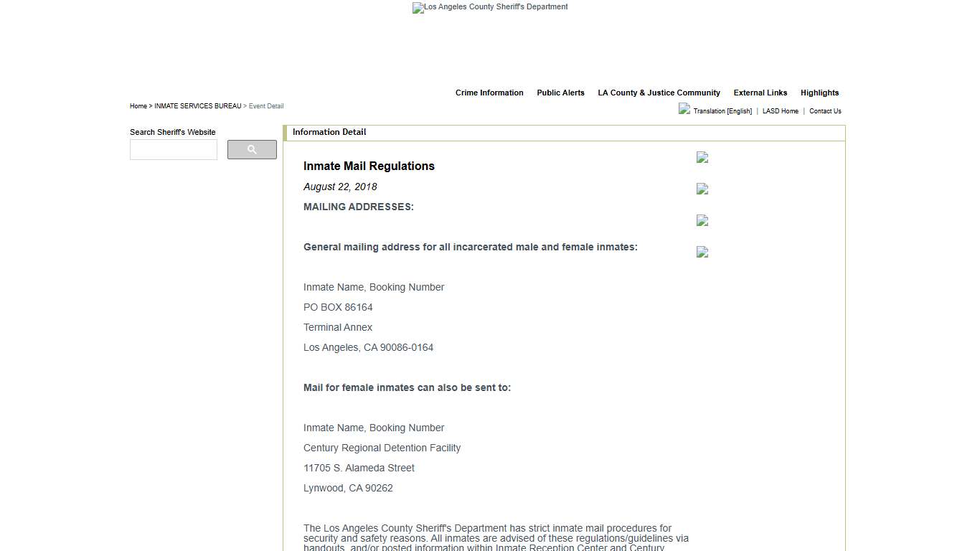Click the second broken image placeholder icon
The width and height of the screenshot is (980, 551).
[x=702, y=189]
